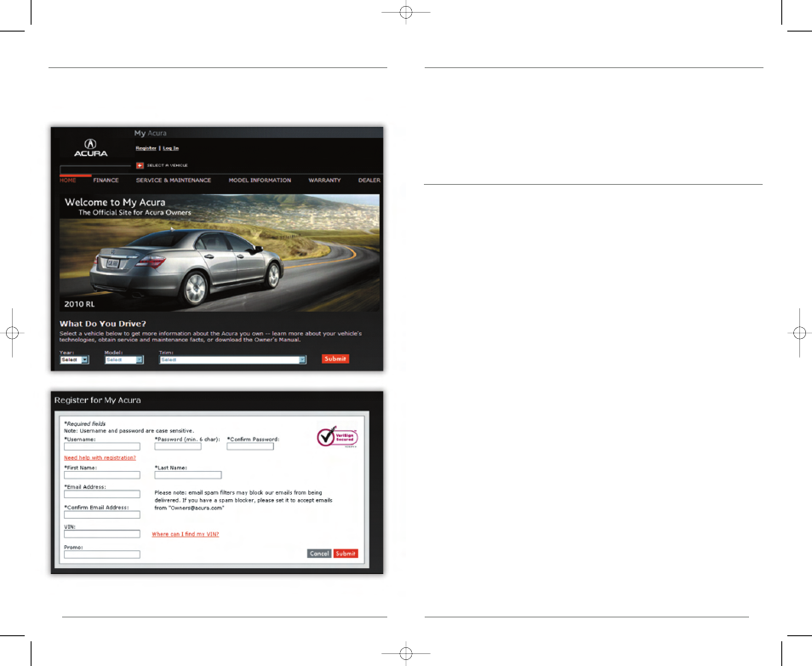Focus the Promo input field
Screen dimensions: 812x666
(x=102, y=554)
